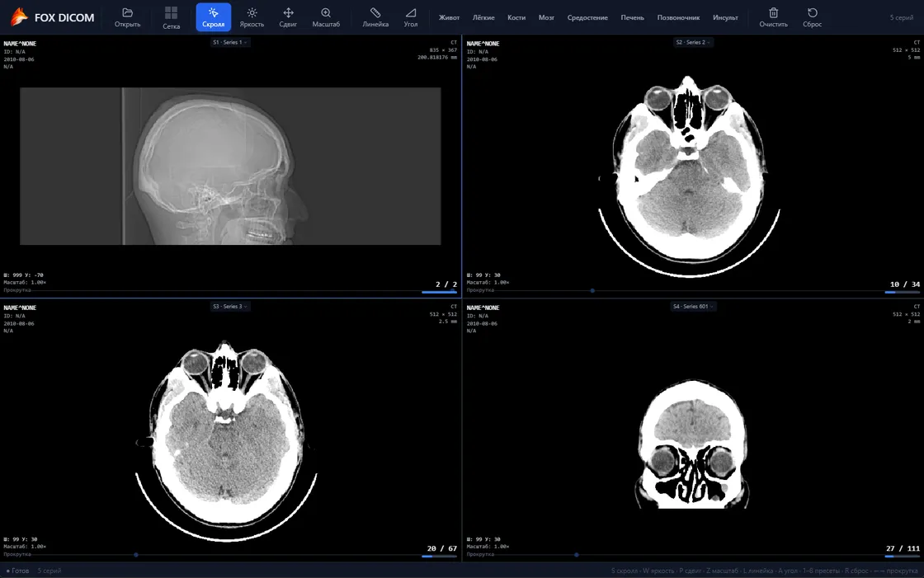Click the Series 601 viewport scroll slider
The height and width of the screenshot is (578, 924).
[577, 554]
